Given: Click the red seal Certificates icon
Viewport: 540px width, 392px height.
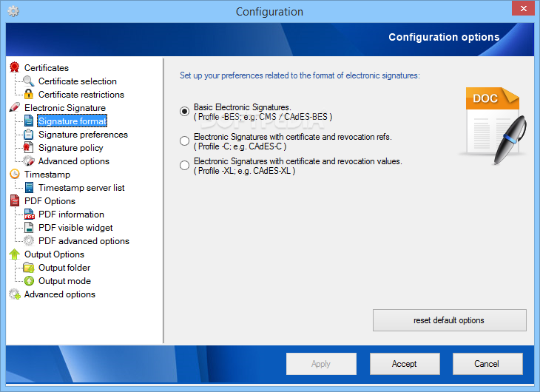Looking at the screenshot, I should [x=15, y=67].
